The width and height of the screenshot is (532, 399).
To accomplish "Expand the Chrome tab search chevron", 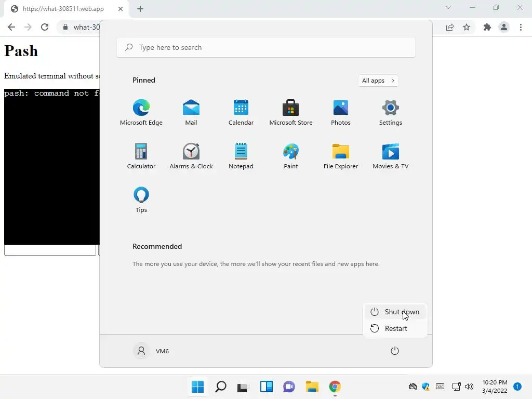I will click(448, 7).
